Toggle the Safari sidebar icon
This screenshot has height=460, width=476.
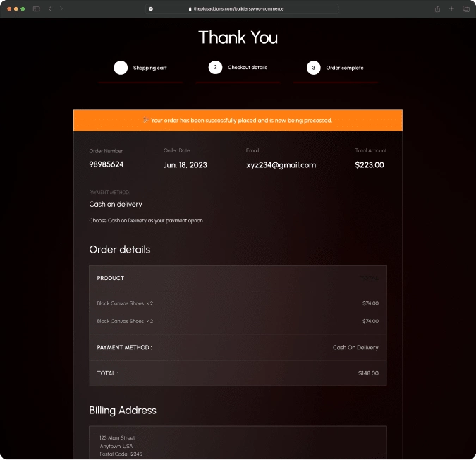point(37,8)
